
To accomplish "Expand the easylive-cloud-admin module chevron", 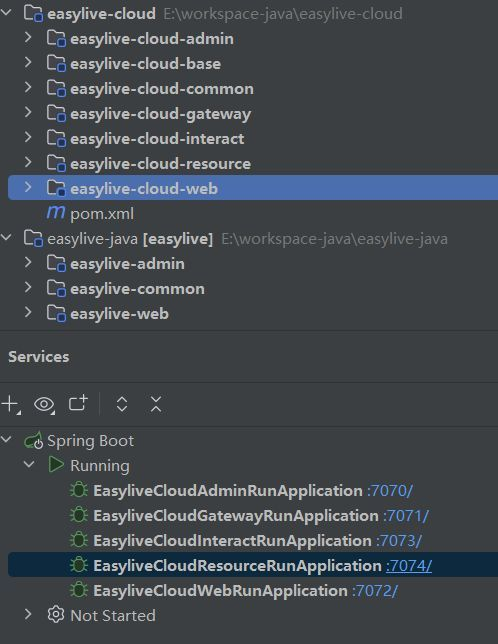I will pyautogui.click(x=28, y=37).
